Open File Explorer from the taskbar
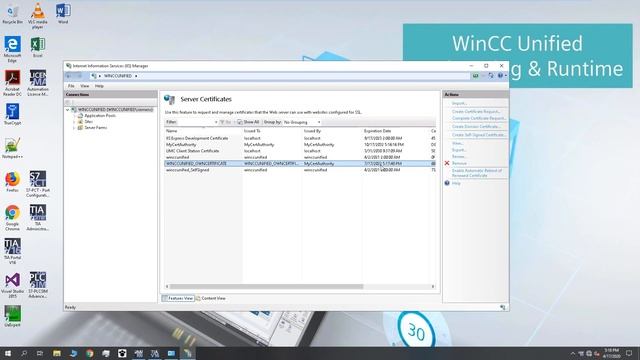The width and height of the screenshot is (640, 360). pos(57,353)
